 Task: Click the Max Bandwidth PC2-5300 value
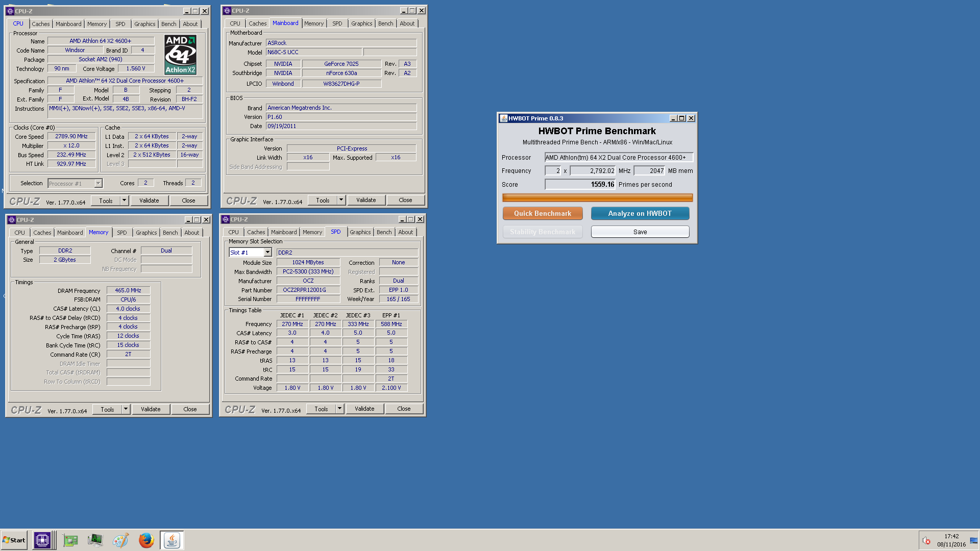308,271
